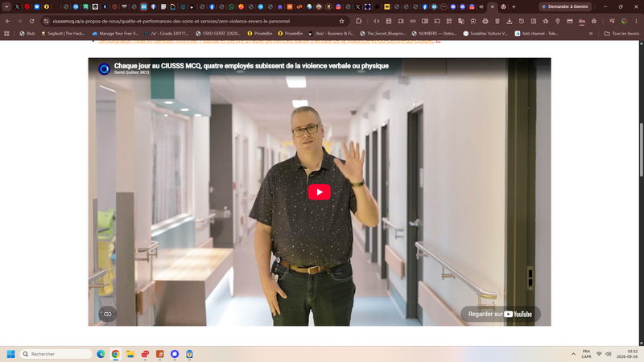Image resolution: width=644 pixels, height=362 pixels.
Task: Open the volume speaker tray icon
Action: click(x=609, y=354)
